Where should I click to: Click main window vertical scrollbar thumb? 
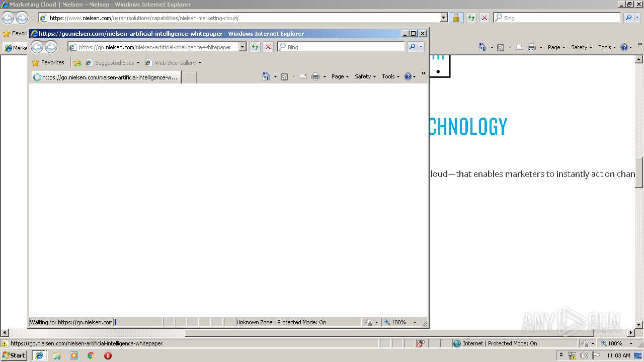[x=639, y=172]
